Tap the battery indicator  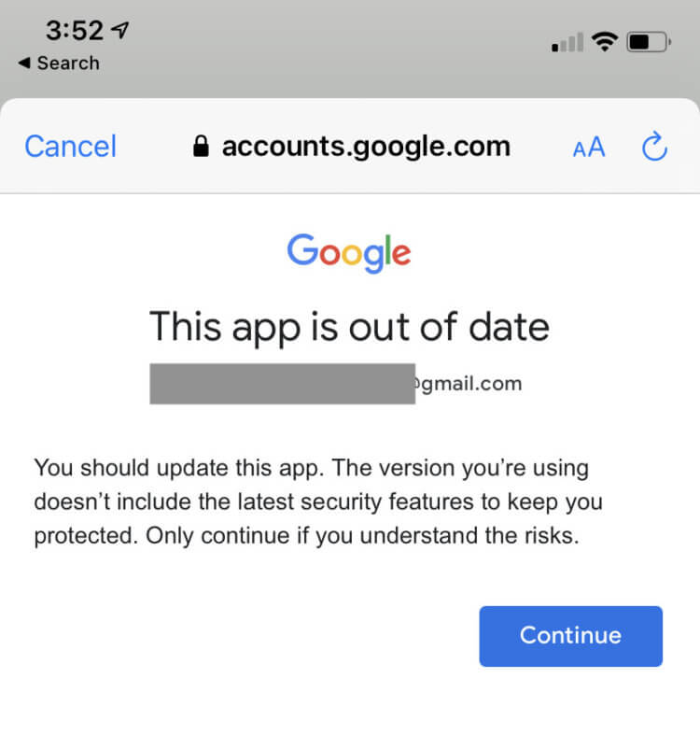click(646, 41)
